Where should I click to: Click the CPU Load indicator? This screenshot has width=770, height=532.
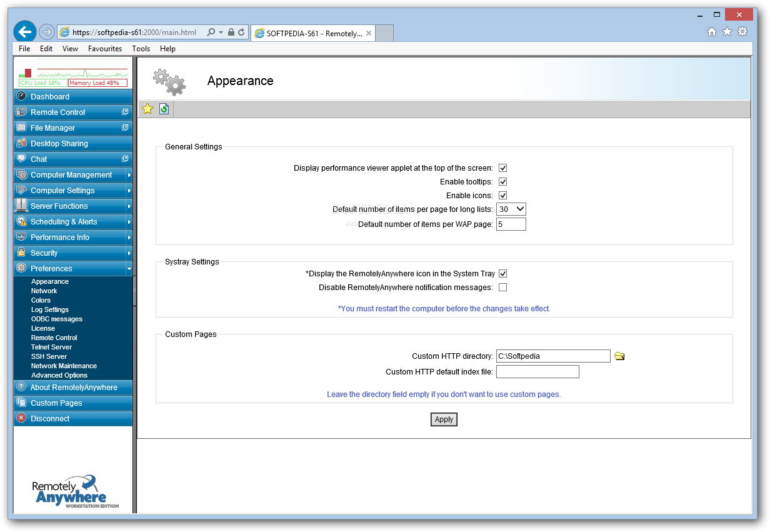coord(42,83)
